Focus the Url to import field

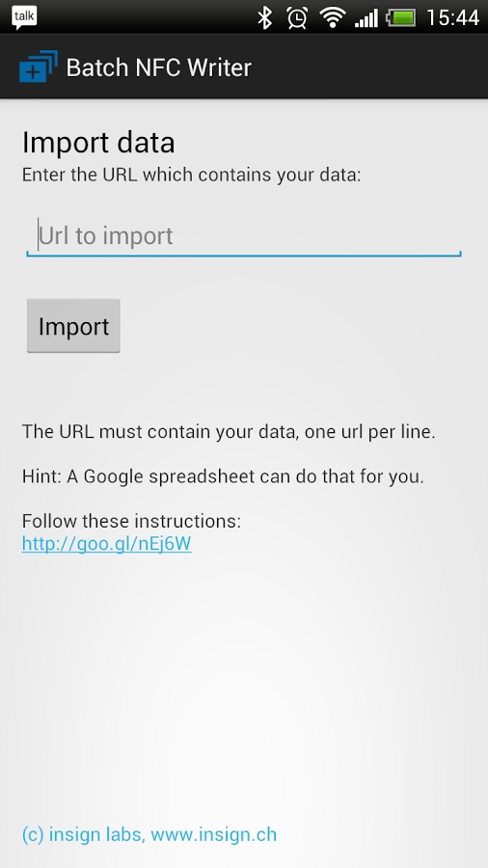pyautogui.click(x=244, y=236)
